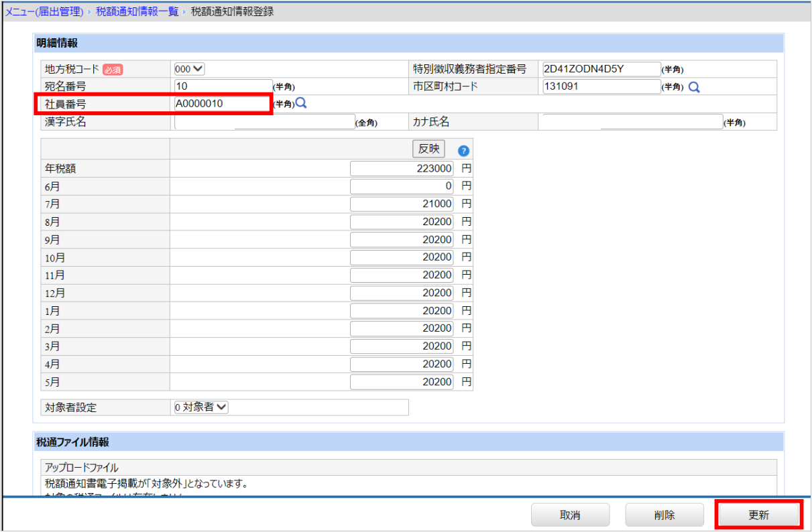The image size is (812, 532).
Task: Click the アップロードファイル label row
Action: click(408, 467)
